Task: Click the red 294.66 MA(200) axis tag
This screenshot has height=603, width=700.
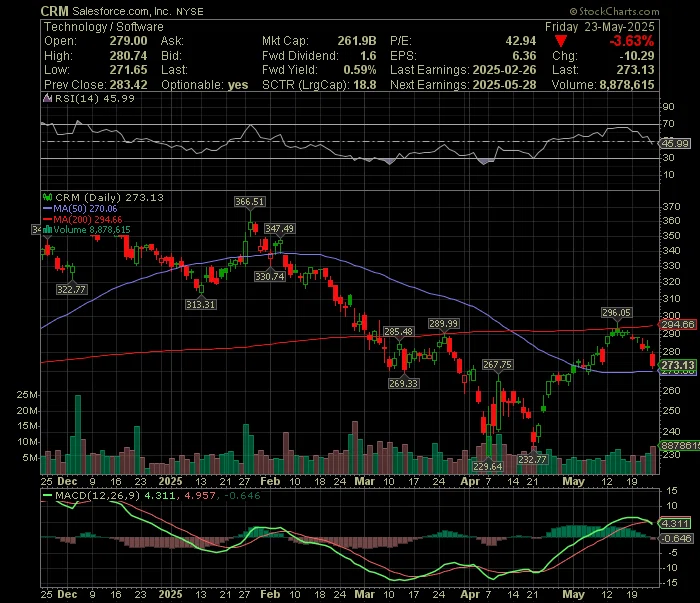Action: [678, 324]
